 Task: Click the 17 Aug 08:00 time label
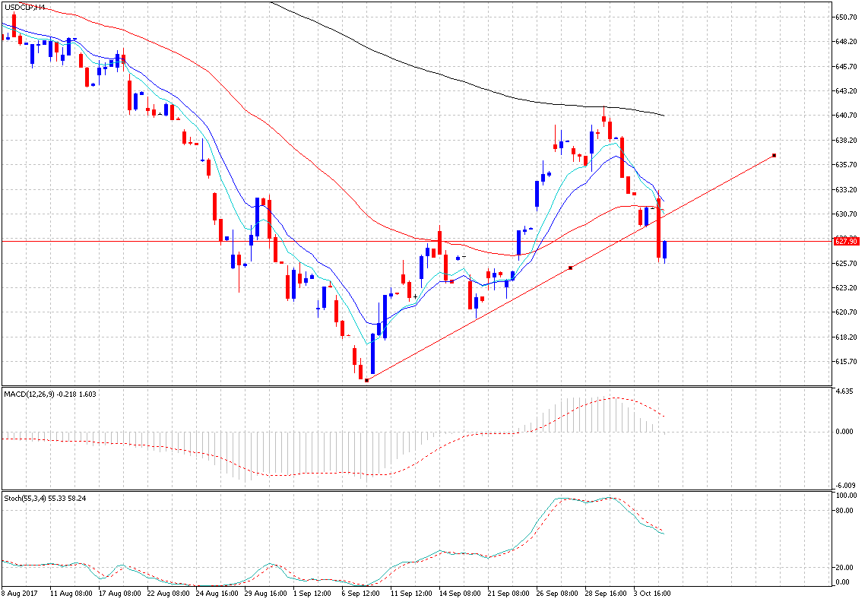pyautogui.click(x=120, y=594)
